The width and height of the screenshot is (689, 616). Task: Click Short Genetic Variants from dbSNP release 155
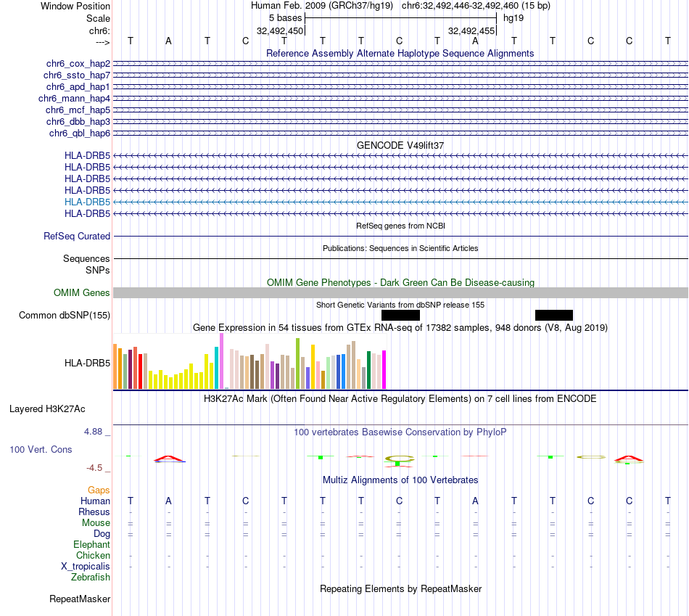(400, 305)
